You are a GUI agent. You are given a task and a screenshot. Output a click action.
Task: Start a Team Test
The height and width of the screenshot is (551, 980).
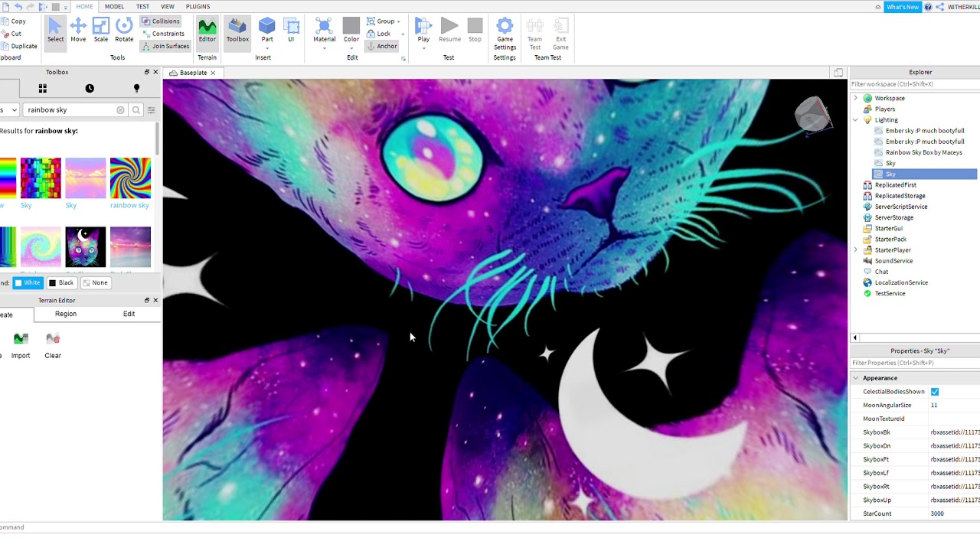535,34
